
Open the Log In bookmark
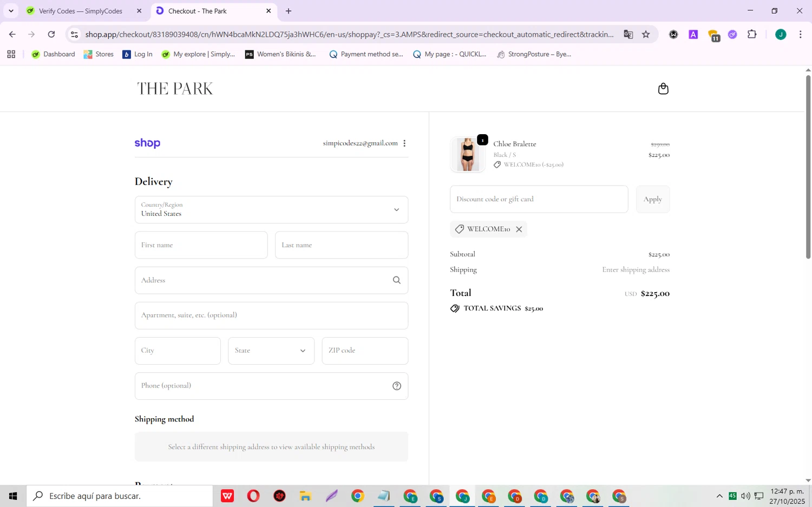click(137, 54)
